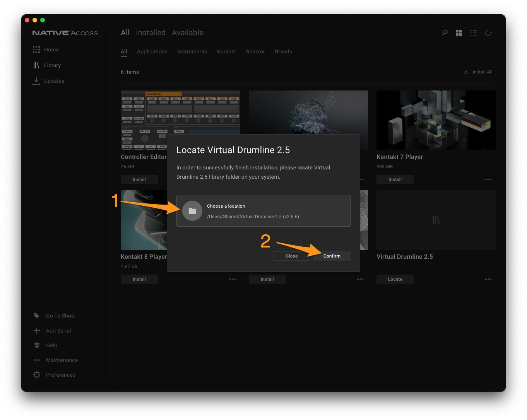
Task: Open the Virtual Drumline 2.5 placeholder thumbnail
Action: coord(436,220)
